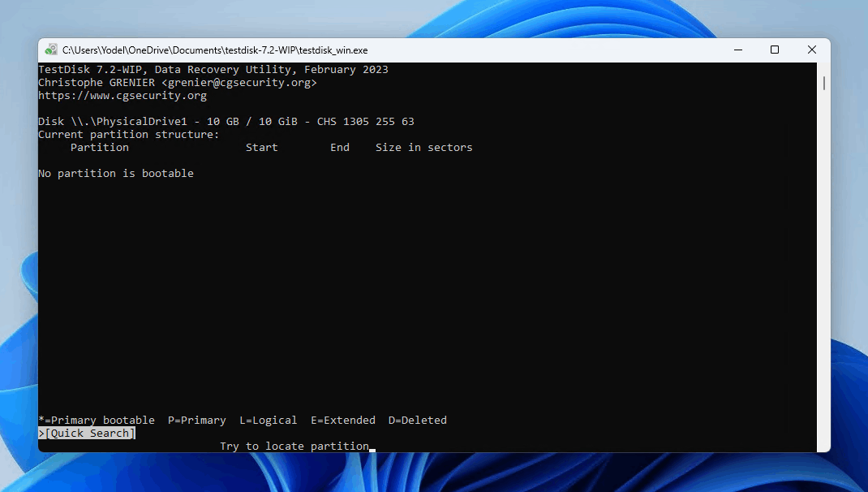Click the TestDisk app icon in title bar
The width and height of the screenshot is (868, 492).
pos(51,50)
